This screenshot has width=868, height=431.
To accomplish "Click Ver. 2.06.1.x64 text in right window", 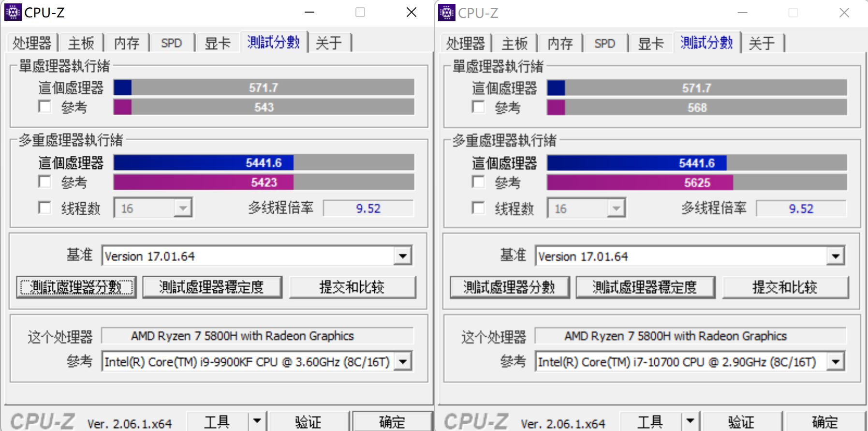I will click(x=563, y=424).
